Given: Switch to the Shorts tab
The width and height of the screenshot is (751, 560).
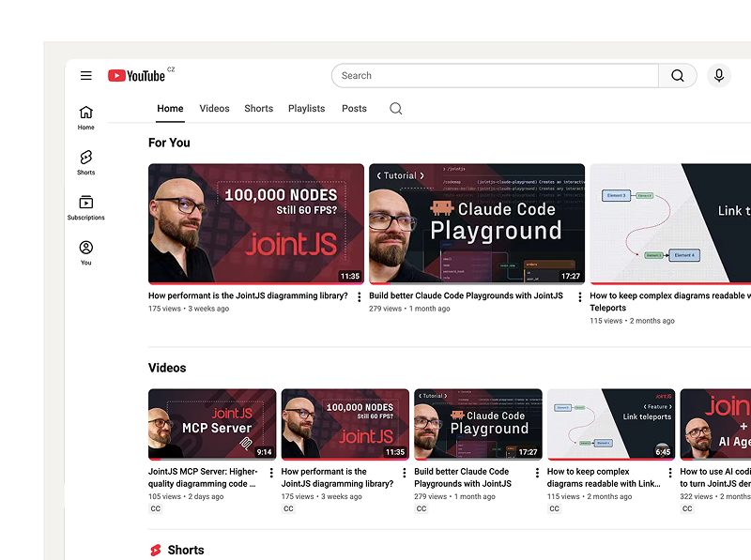Looking at the screenshot, I should [259, 109].
